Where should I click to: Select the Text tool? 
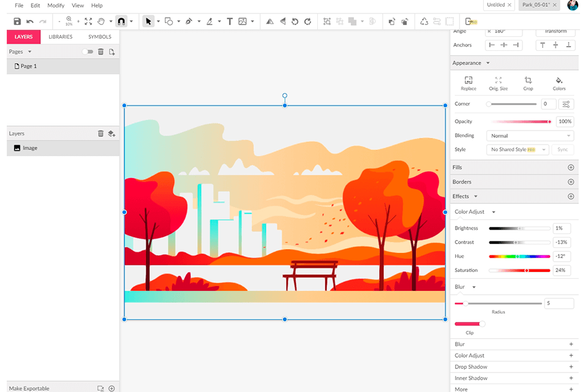click(x=230, y=21)
